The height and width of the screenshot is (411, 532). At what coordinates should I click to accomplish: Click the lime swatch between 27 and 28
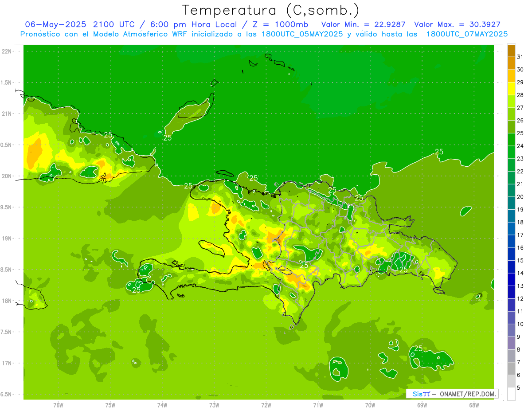(511, 102)
